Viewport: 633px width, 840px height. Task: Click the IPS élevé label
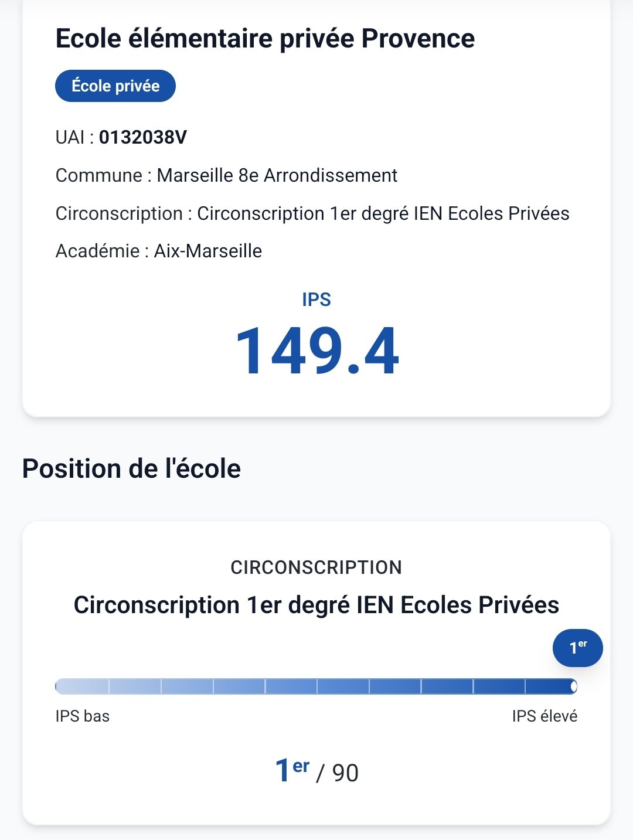pos(544,716)
